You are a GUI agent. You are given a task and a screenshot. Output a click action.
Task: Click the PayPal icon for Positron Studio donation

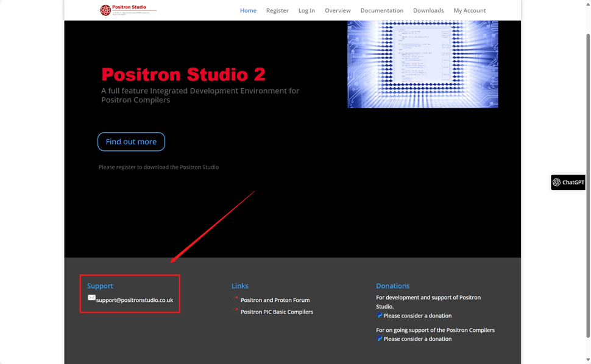379,315
